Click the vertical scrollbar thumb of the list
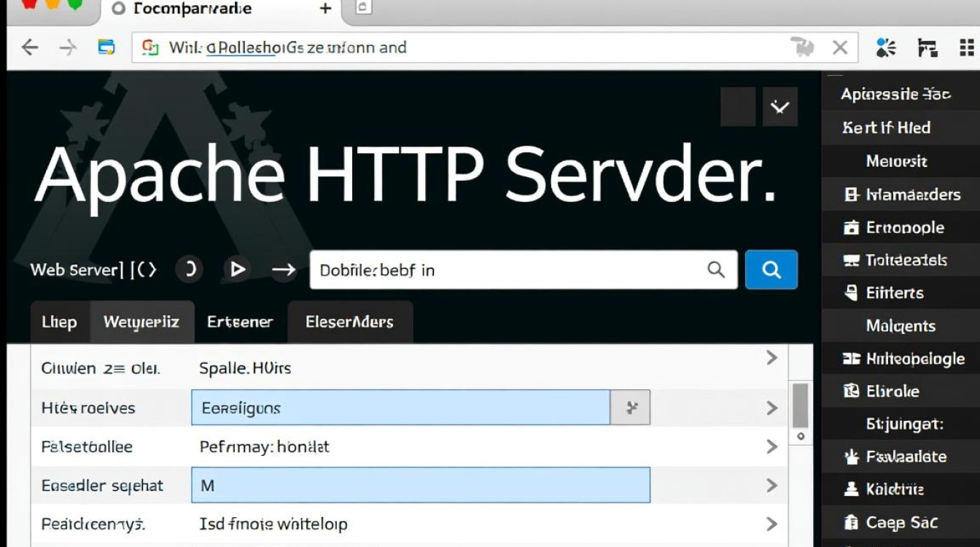This screenshot has height=547, width=980. click(800, 405)
